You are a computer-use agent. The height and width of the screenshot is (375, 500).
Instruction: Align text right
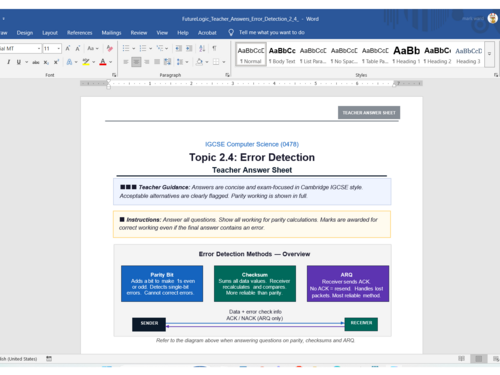click(x=147, y=62)
